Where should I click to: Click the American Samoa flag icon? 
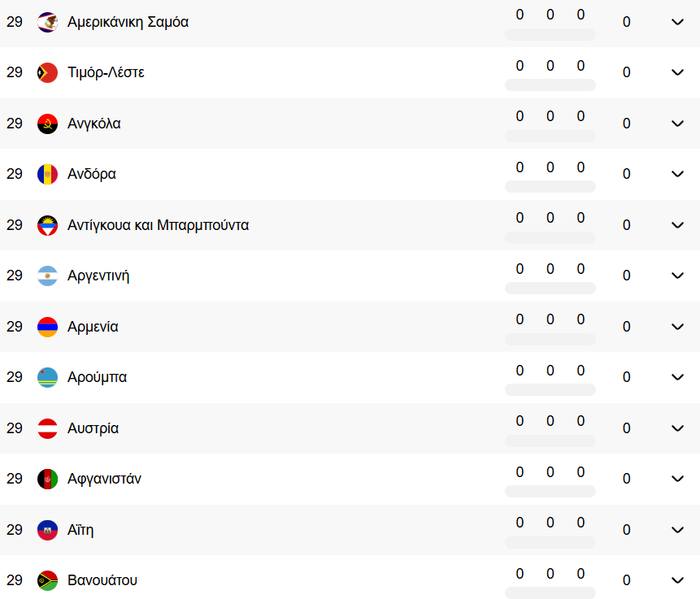(x=47, y=22)
